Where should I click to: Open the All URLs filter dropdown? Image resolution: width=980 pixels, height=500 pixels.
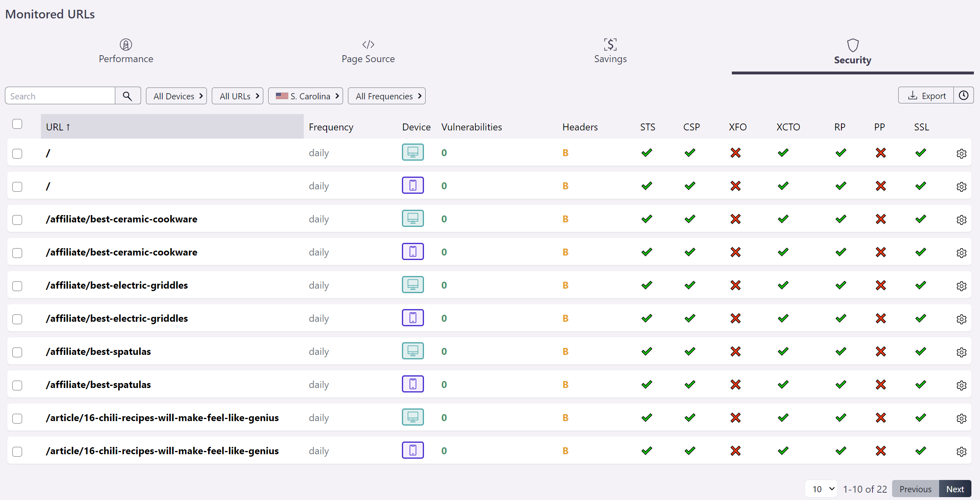pyautogui.click(x=237, y=96)
